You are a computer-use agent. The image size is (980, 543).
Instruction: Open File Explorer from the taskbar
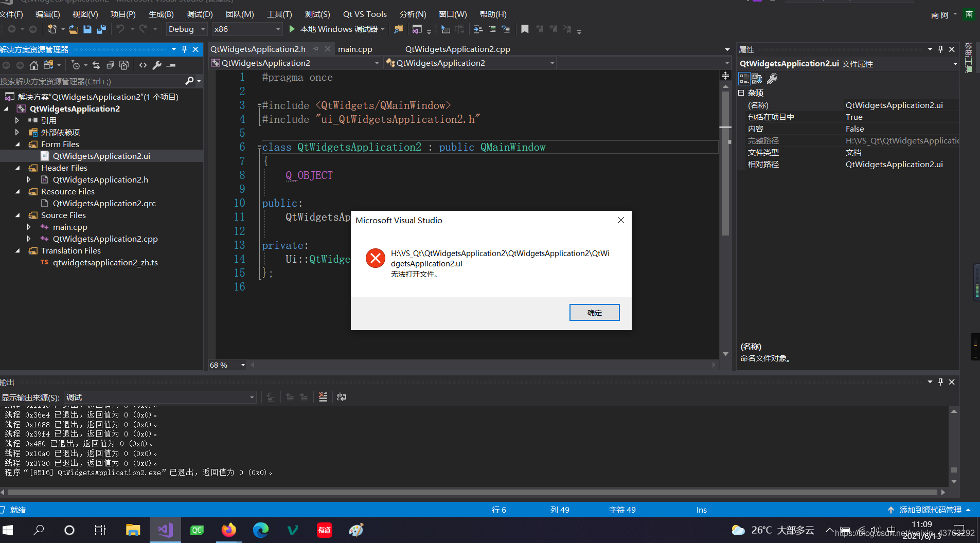133,530
